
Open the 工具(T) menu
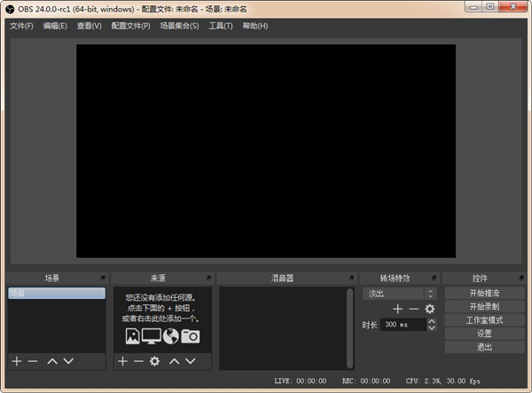point(220,26)
